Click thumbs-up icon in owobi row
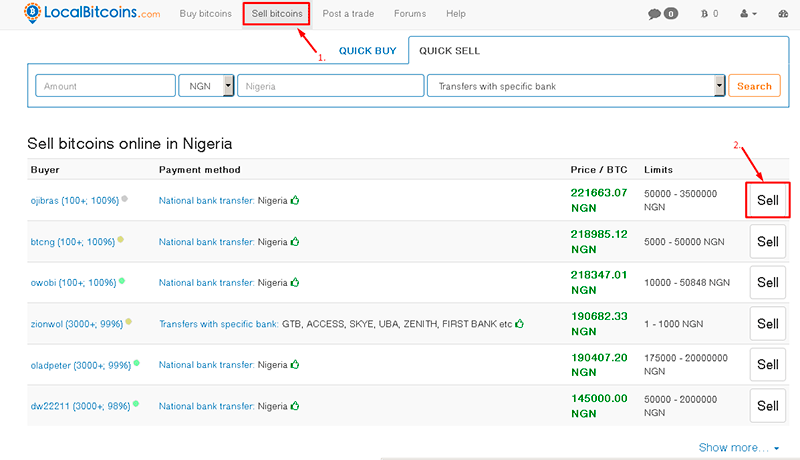Image resolution: width=800 pixels, height=460 pixels. [x=295, y=283]
